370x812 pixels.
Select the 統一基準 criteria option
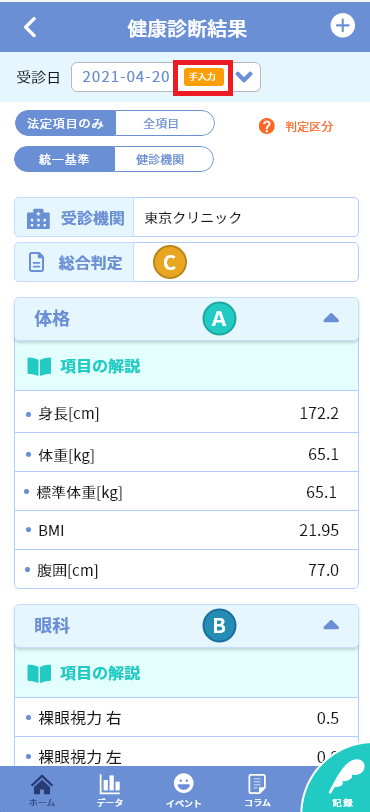point(64,160)
